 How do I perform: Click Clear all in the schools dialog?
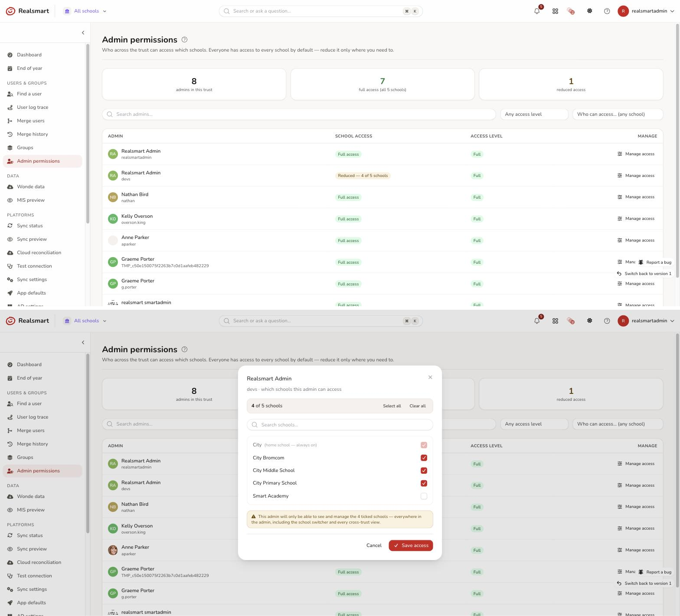tap(418, 406)
